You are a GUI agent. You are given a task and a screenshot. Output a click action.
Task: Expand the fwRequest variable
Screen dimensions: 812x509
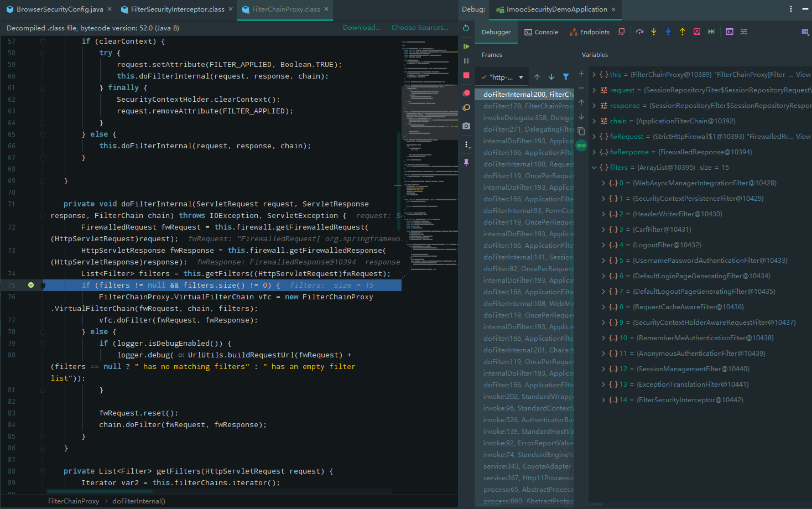pyautogui.click(x=595, y=136)
